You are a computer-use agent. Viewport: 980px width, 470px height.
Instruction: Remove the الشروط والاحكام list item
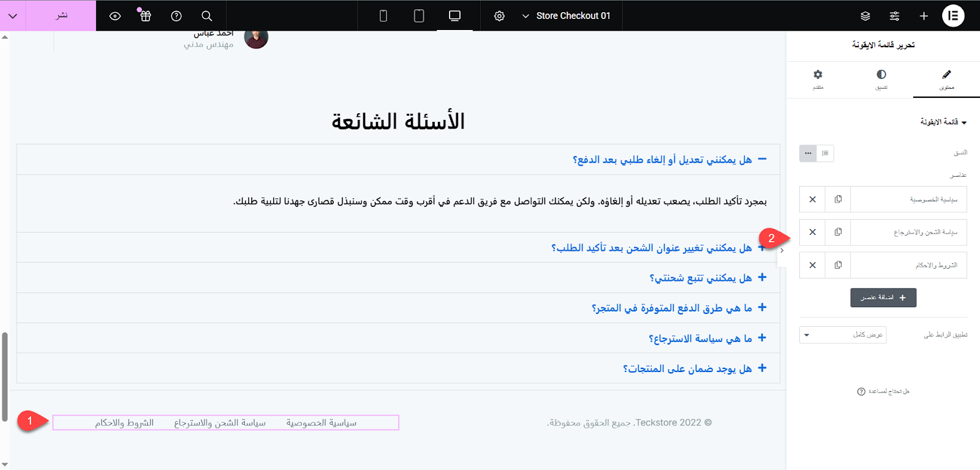pos(812,265)
